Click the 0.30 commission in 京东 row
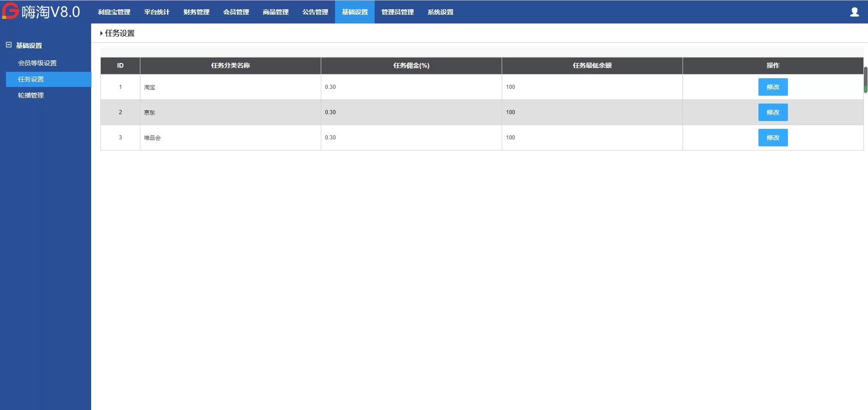 click(330, 112)
